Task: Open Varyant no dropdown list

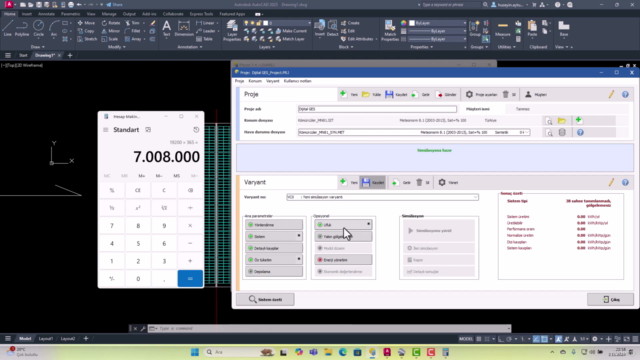Action: (x=476, y=197)
